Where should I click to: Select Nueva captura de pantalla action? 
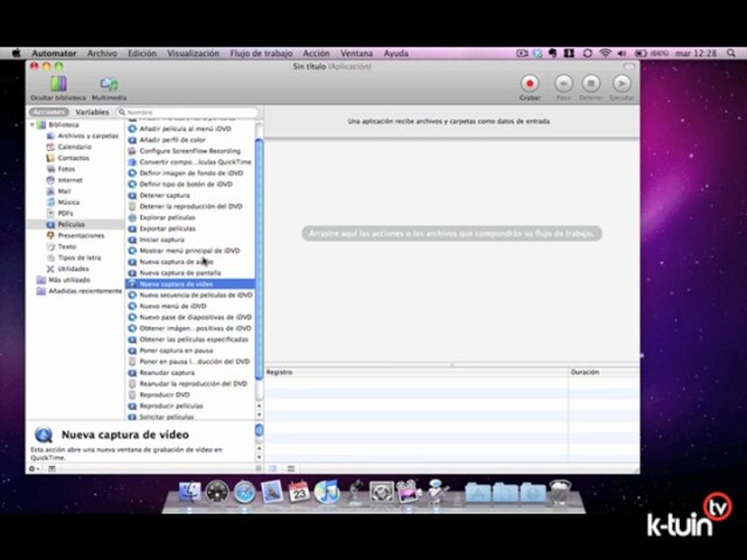pyautogui.click(x=180, y=273)
